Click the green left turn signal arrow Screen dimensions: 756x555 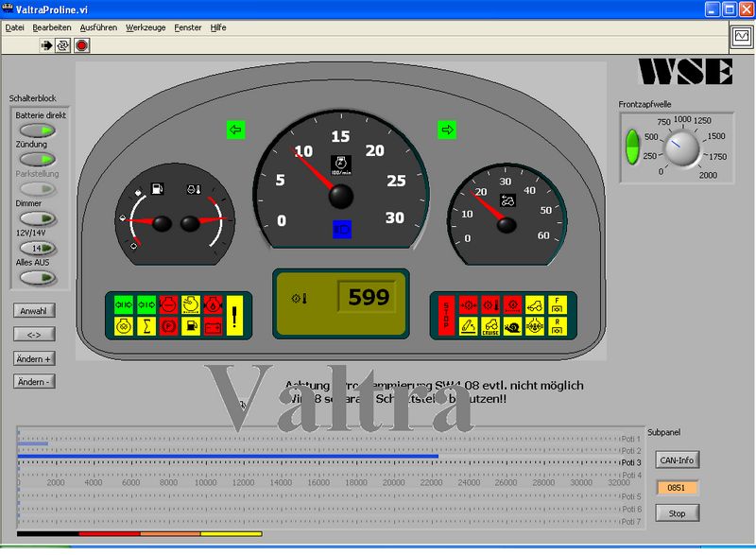(x=235, y=130)
